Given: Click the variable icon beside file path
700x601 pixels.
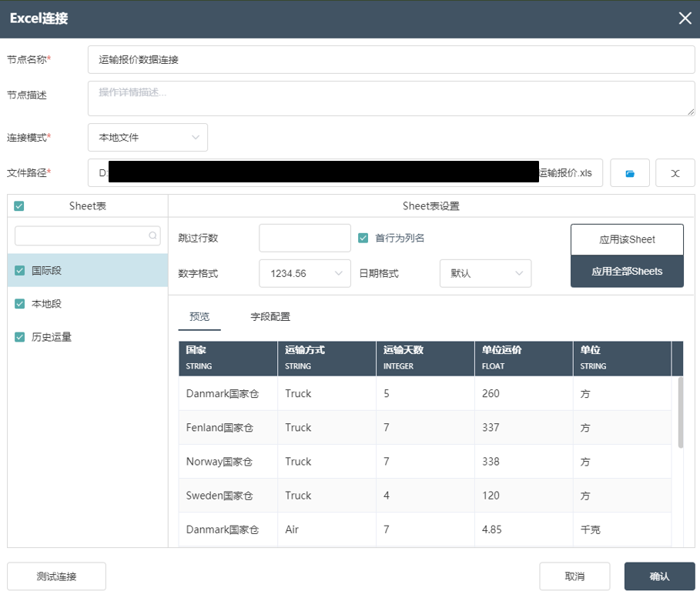Looking at the screenshot, I should click(675, 173).
